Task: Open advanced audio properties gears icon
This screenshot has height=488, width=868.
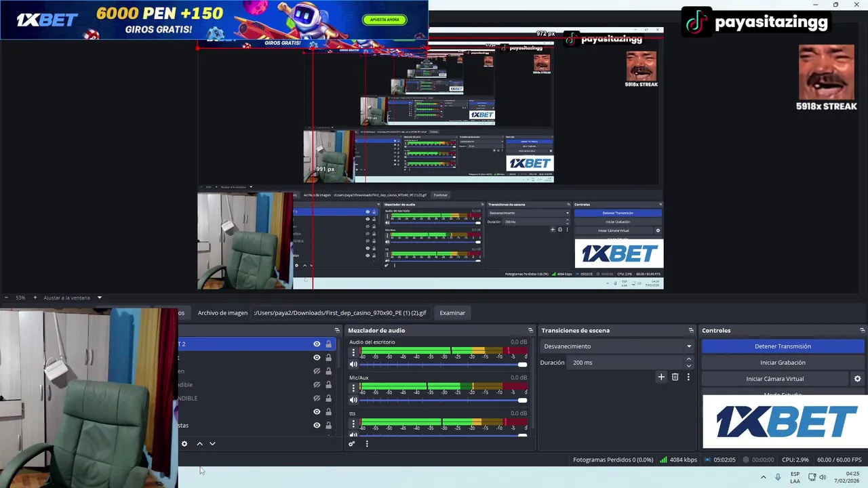Action: click(x=351, y=444)
